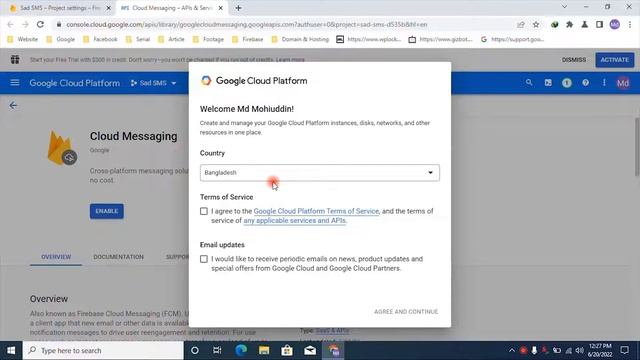This screenshot has width=640, height=360.
Task: Launch Microsoft Edge from taskbar
Action: point(241,350)
